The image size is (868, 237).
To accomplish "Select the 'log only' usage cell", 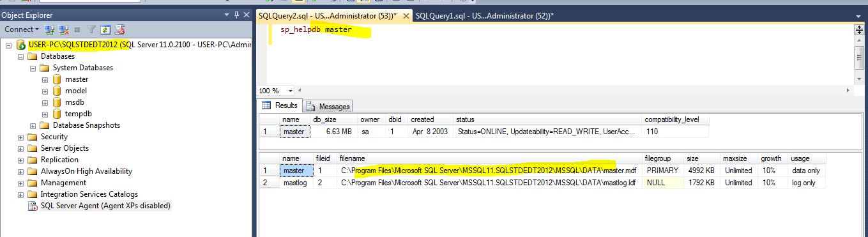I will click(x=807, y=183).
